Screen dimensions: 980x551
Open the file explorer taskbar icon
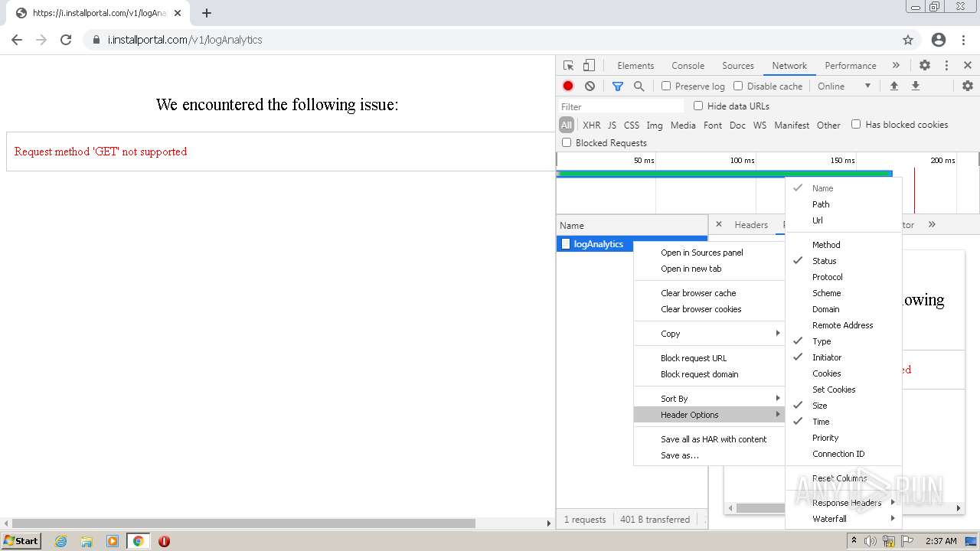(87, 541)
